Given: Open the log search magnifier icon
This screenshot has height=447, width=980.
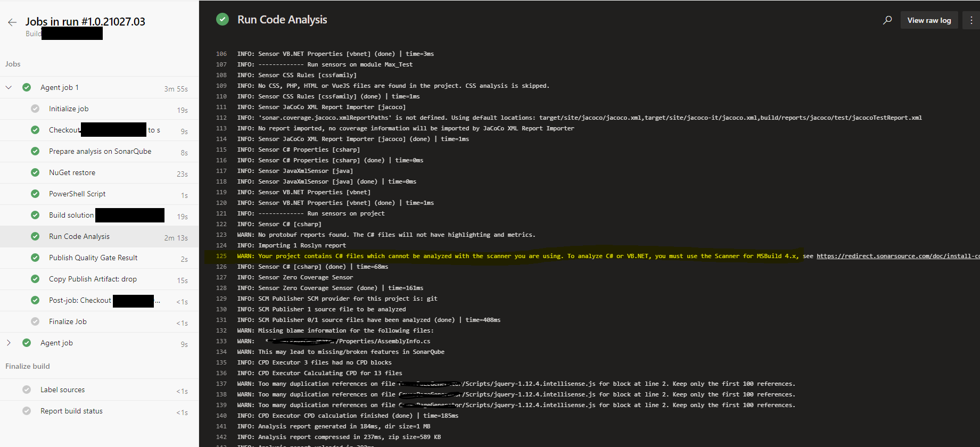Looking at the screenshot, I should pyautogui.click(x=887, y=20).
